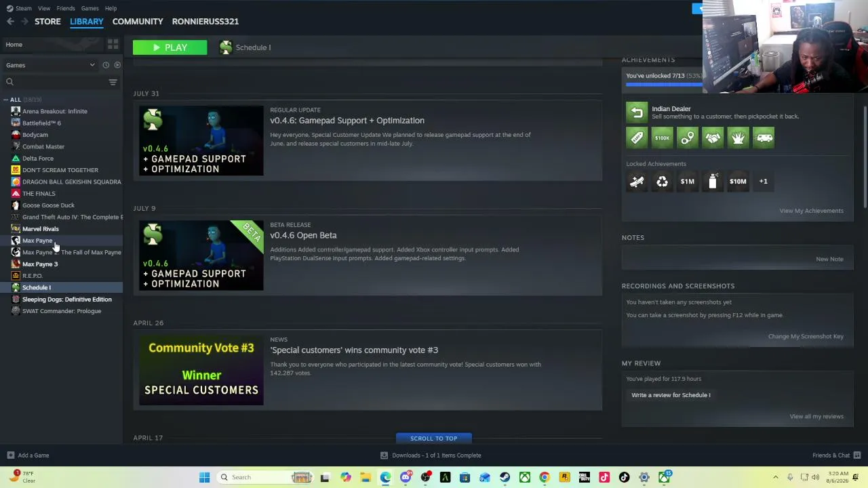The image size is (868, 488).
Task: Switch to the STORE tab
Action: point(47,22)
